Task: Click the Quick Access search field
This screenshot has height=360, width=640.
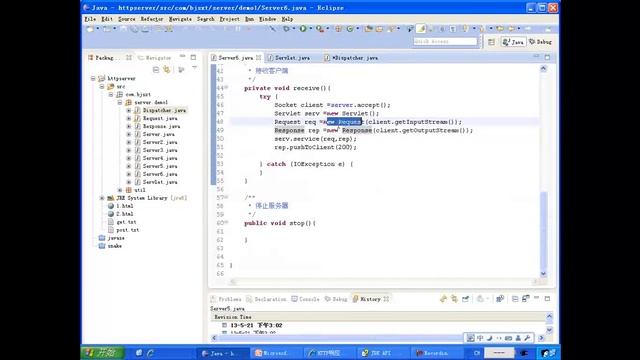Action: (x=445, y=42)
